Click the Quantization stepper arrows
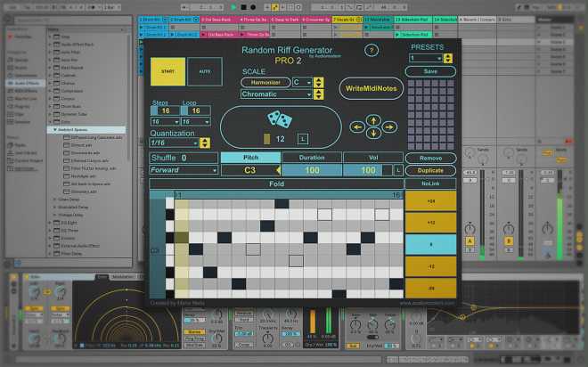The height and width of the screenshot is (367, 588). pyautogui.click(x=205, y=143)
